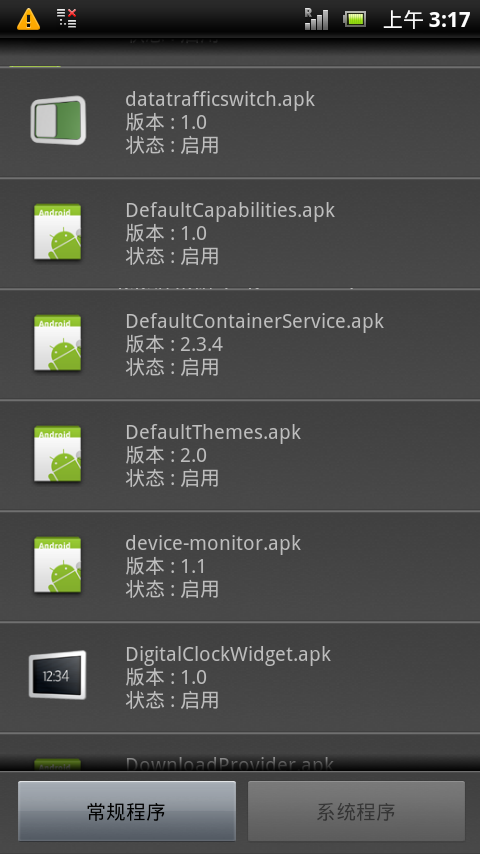The image size is (480, 854).
Task: Tap the clock showing 3:17
Action: [449, 20]
